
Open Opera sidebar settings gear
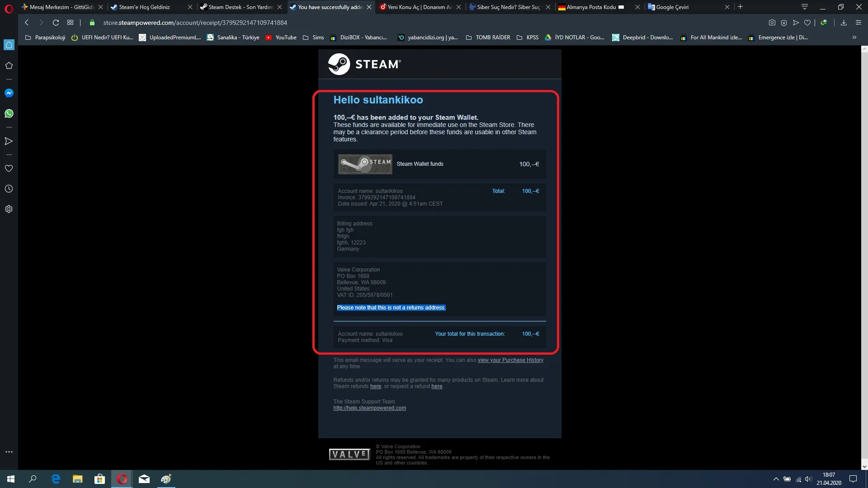9,209
